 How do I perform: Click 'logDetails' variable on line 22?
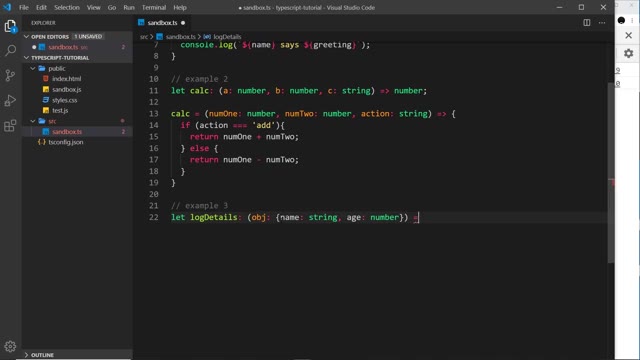tap(213, 218)
